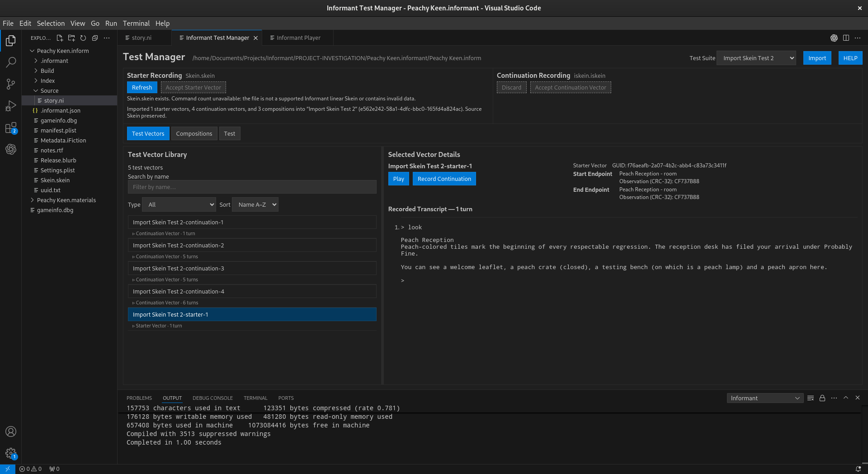
Task: Open the Accounts menu icon
Action: click(x=11, y=431)
